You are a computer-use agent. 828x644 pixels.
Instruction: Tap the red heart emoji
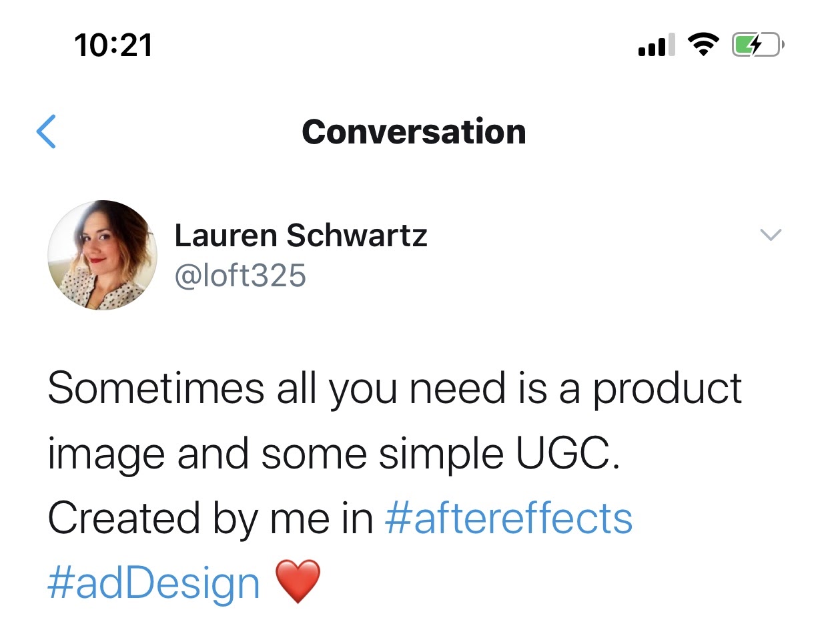(x=298, y=582)
